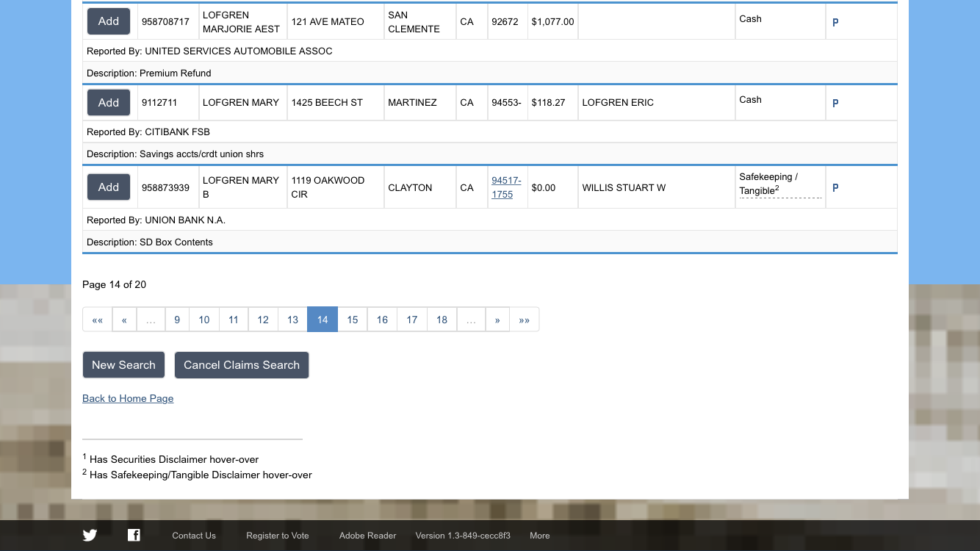Select co-owner WILLIS STUART W
Screen dimensions: 980x551
(x=624, y=188)
